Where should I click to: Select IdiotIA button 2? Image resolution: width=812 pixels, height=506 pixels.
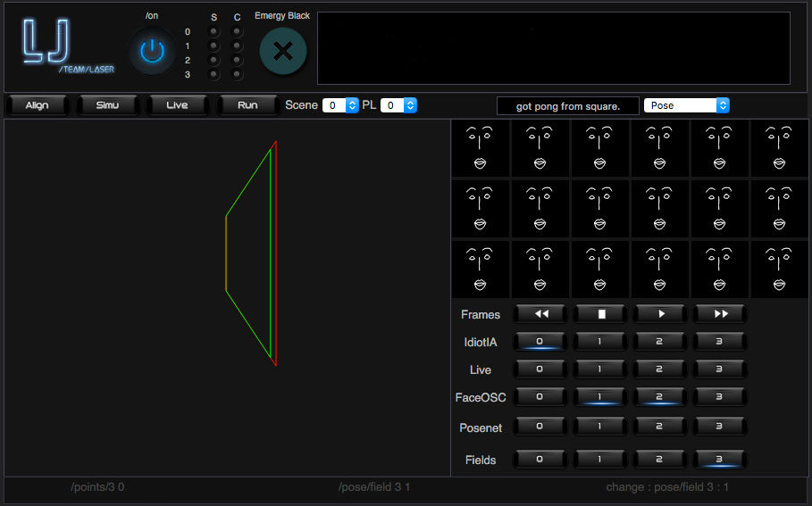(660, 342)
